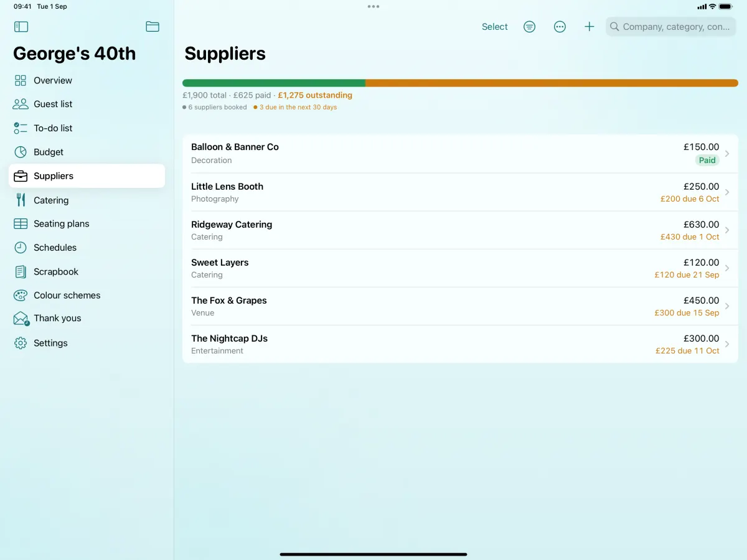The image size is (747, 560).
Task: Tap the Wi-Fi icon in the status bar
Action: click(x=712, y=6)
